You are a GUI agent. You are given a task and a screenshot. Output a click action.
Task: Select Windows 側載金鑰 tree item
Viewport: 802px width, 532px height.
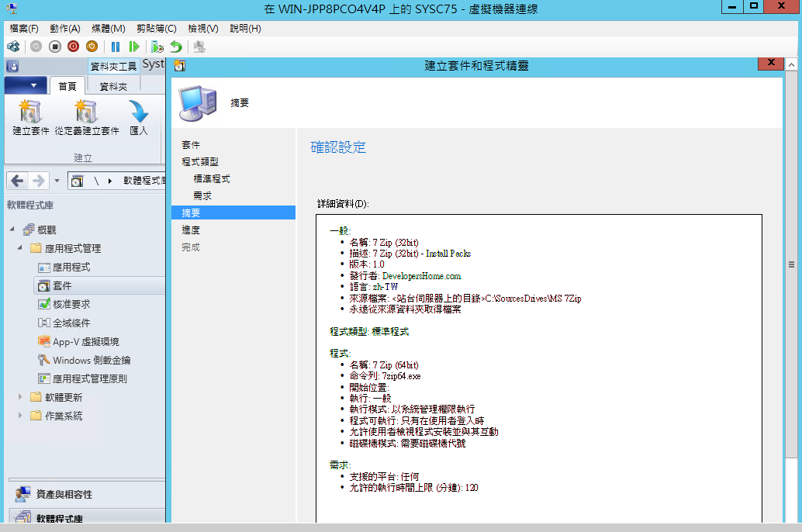[91, 360]
